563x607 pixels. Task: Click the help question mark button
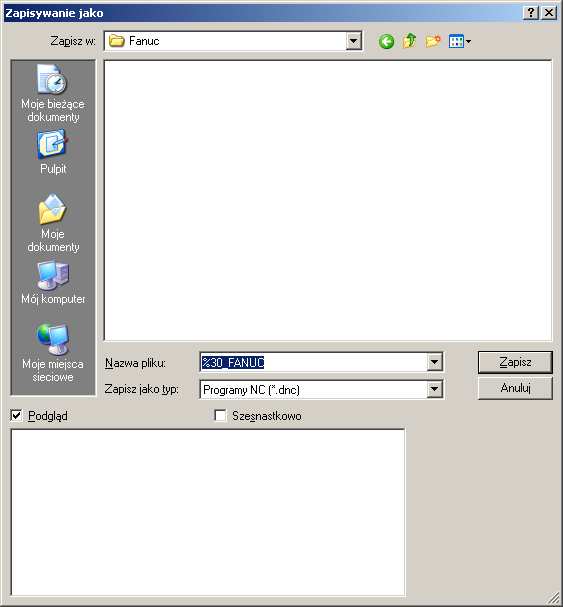pos(531,13)
